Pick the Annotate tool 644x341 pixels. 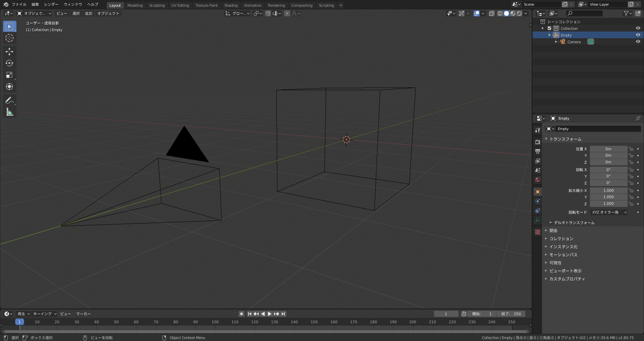(x=9, y=100)
